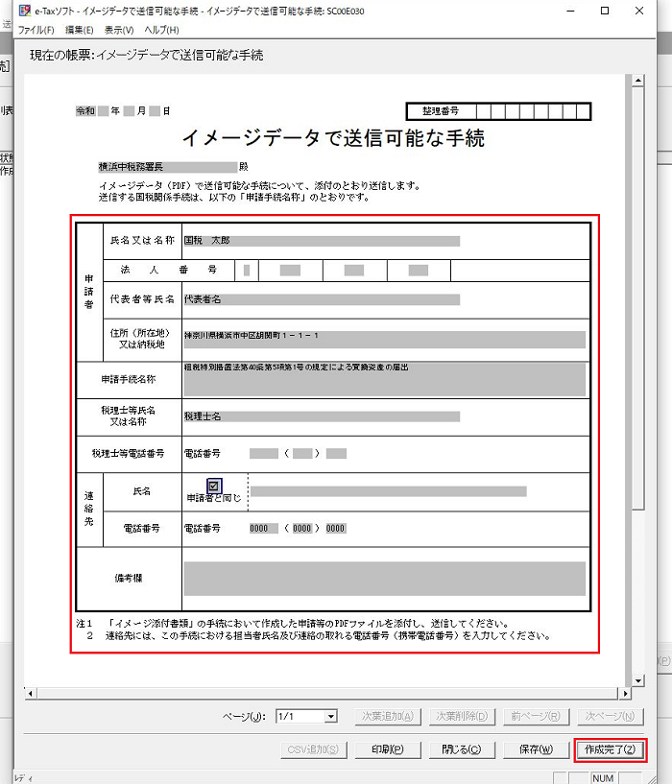Click the horizontal scrollbar right arrow
This screenshot has height=784, width=672.
[625, 694]
